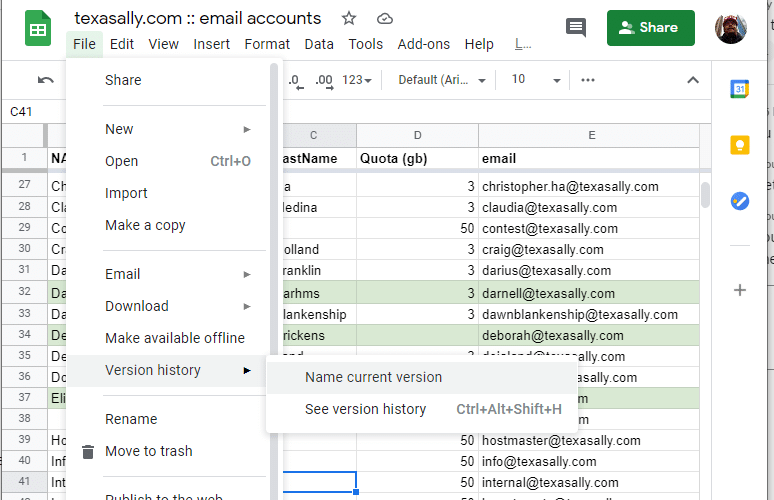The height and width of the screenshot is (500, 774).
Task: Click the Google Sheets home logo
Action: (38, 30)
